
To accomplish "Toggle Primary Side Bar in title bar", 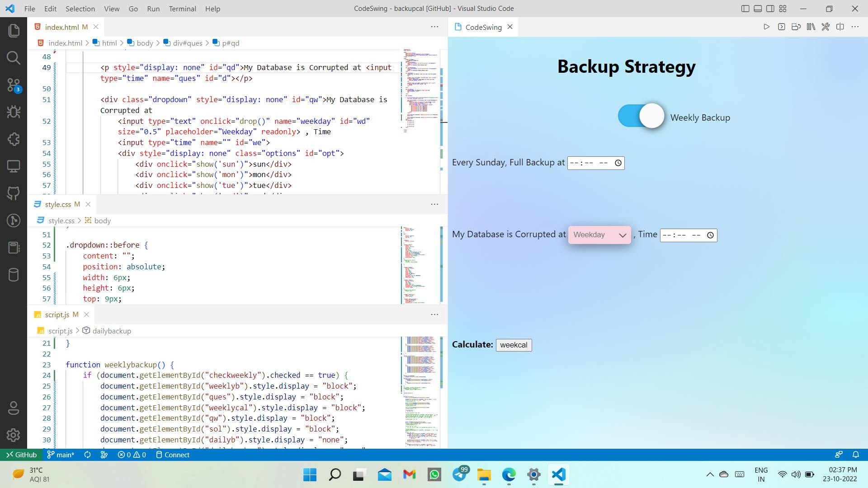I will pos(745,9).
